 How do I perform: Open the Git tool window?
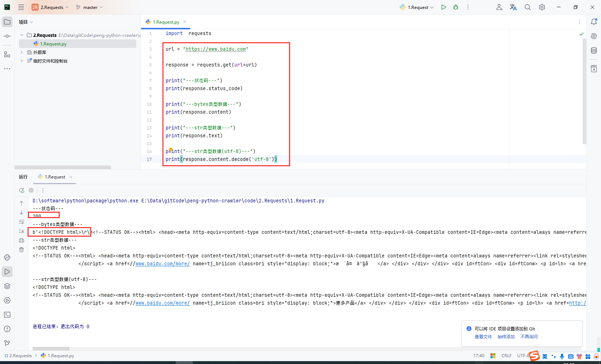(x=7, y=343)
